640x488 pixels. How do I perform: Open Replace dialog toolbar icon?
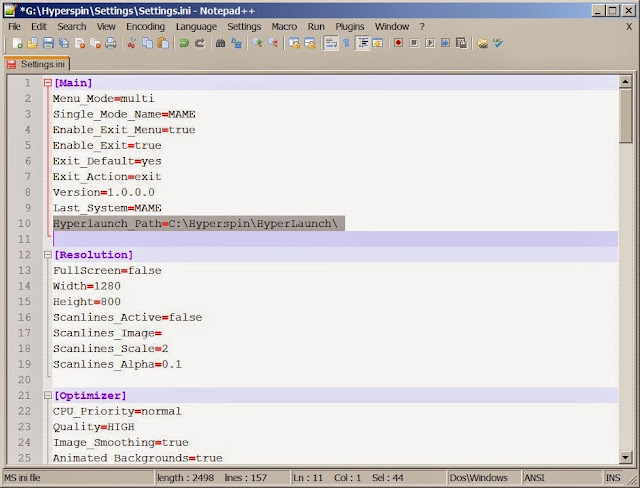click(236, 43)
